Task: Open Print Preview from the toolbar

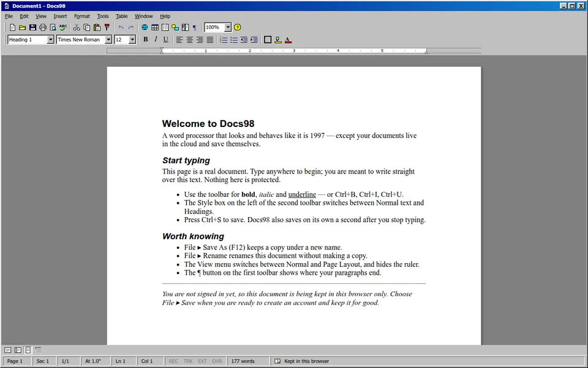Action: (53, 28)
